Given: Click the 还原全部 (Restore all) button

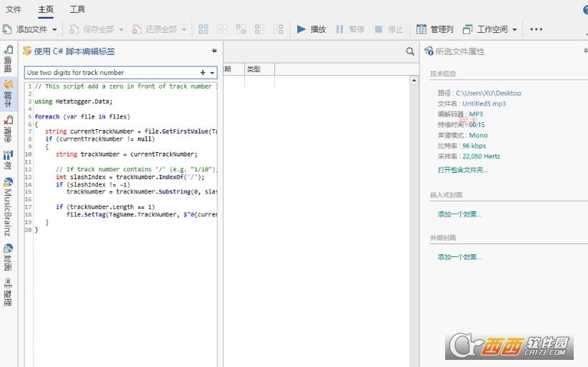Looking at the screenshot, I should click(154, 29).
